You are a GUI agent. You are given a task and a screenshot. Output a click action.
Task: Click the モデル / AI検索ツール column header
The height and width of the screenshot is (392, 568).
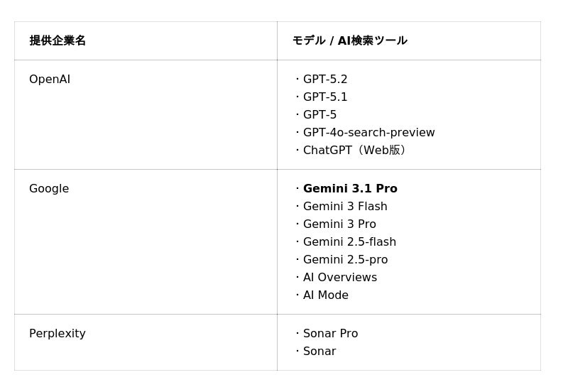point(349,40)
